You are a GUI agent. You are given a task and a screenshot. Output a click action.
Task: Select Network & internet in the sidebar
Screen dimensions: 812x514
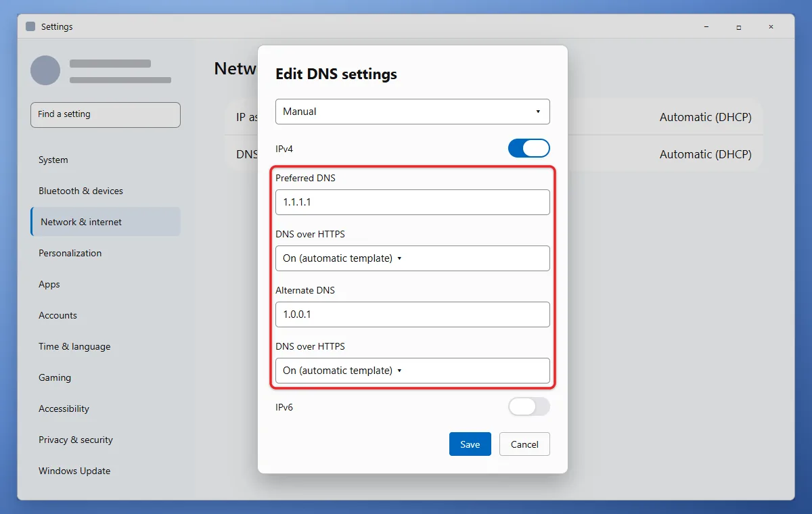[x=106, y=222]
